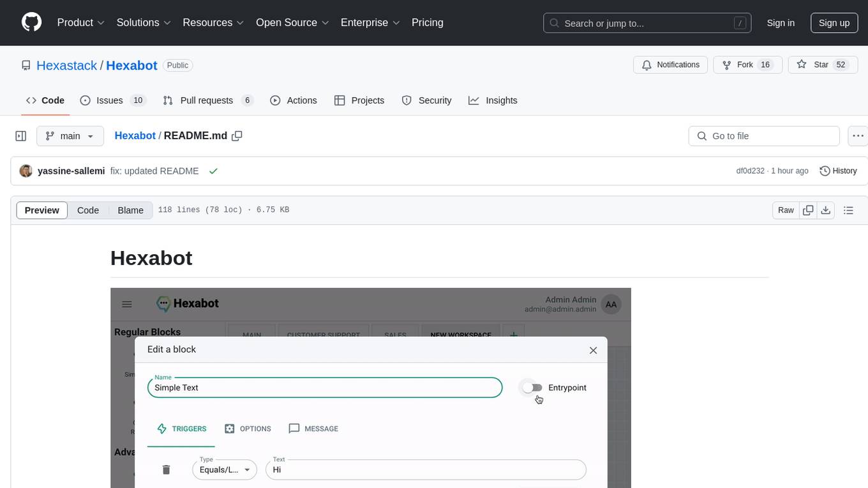Screen dimensions: 868x488
Task: Open more file actions menu
Action: pos(858,136)
